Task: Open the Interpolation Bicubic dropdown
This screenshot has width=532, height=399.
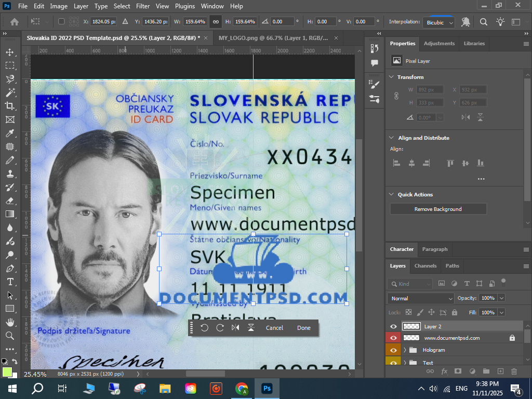Action: (x=439, y=22)
